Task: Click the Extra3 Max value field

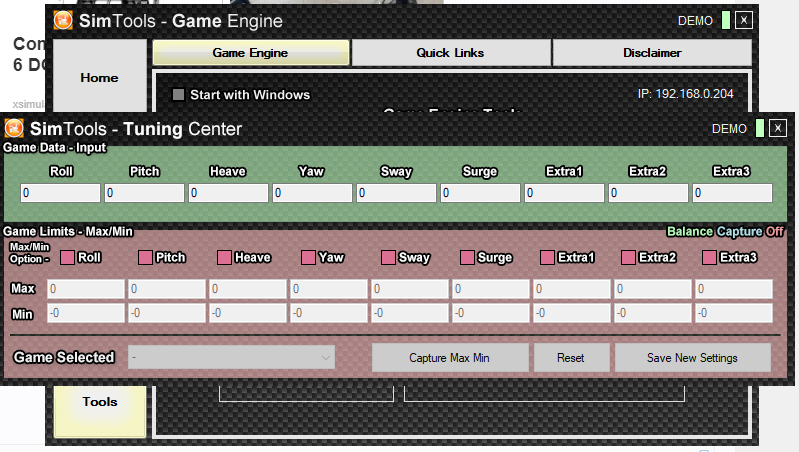Action: 734,289
